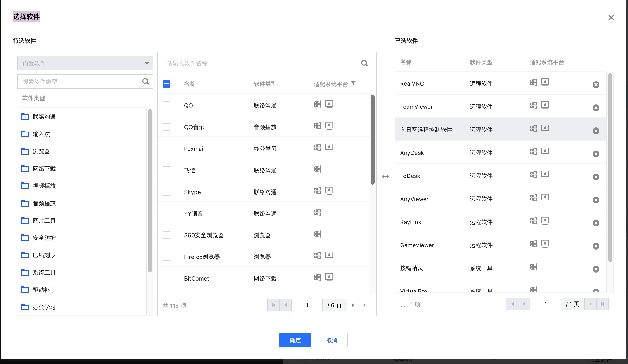Click the selected software list scrollbar
The width and height of the screenshot is (628, 364).
click(x=610, y=167)
